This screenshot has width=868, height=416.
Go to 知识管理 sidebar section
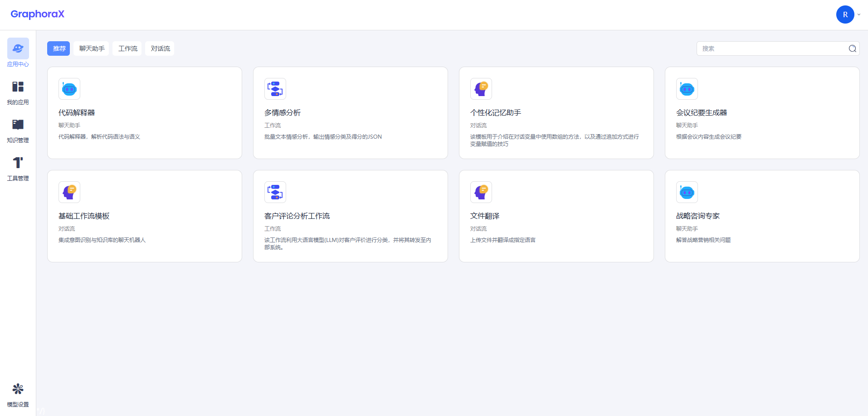18,131
